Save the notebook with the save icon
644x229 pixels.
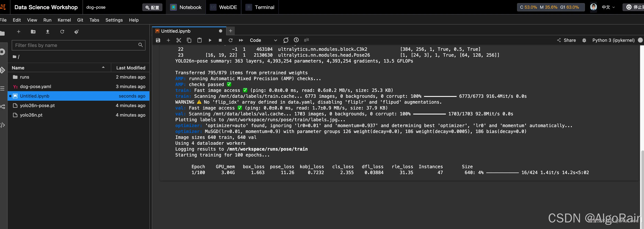(x=158, y=40)
